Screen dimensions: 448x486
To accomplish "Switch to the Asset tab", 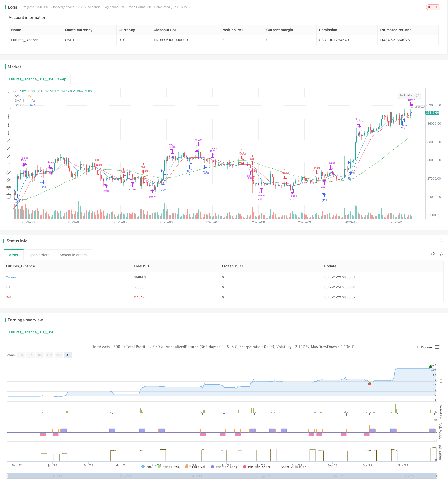I will tap(14, 255).
